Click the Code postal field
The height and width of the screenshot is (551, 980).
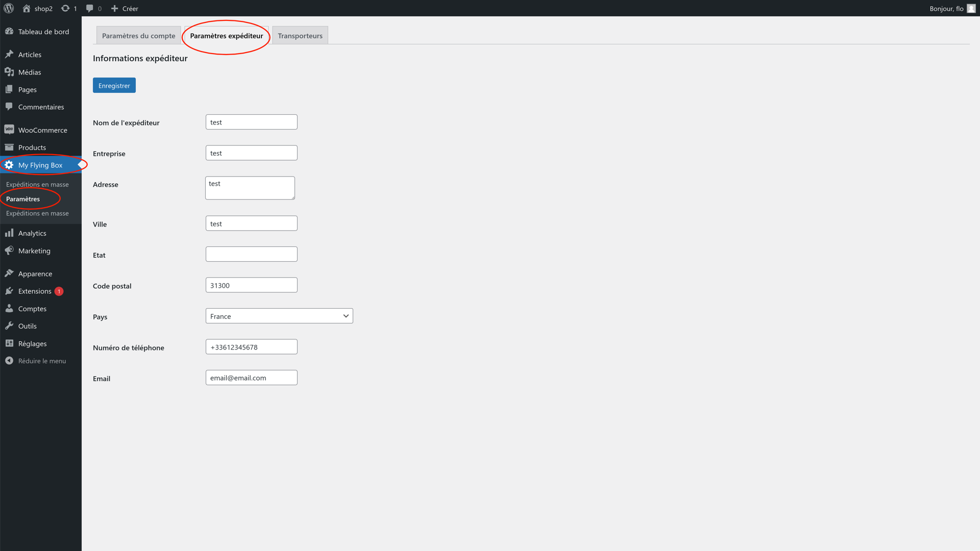click(251, 285)
